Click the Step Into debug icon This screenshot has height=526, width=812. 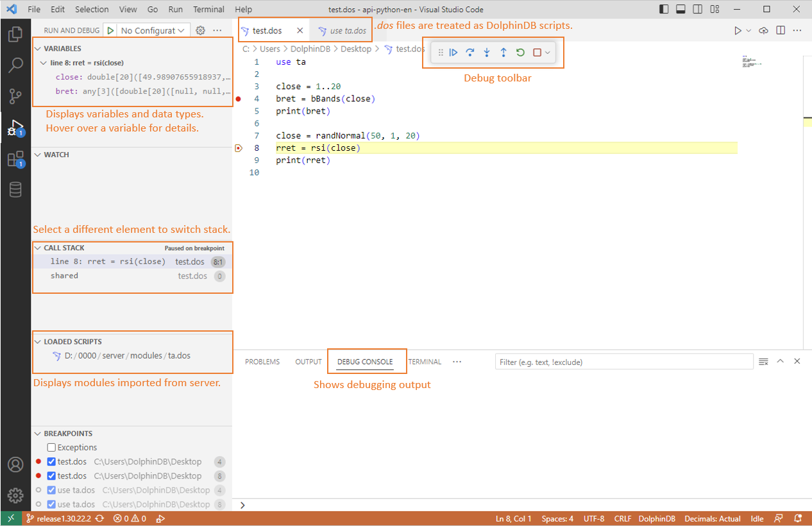[487, 53]
